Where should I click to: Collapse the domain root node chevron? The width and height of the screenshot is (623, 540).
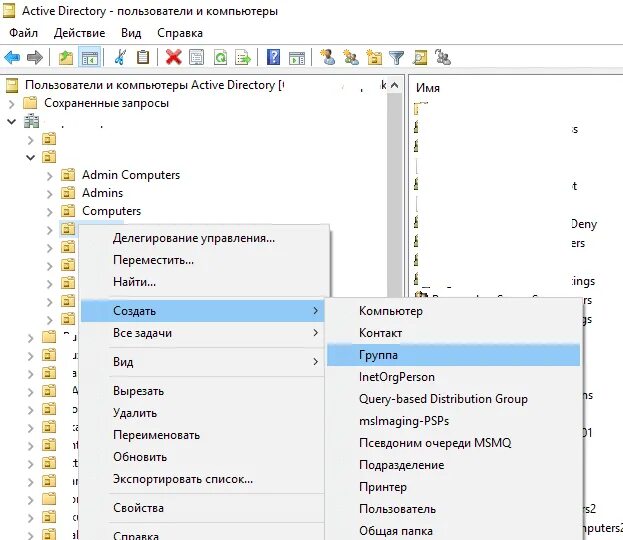point(12,121)
